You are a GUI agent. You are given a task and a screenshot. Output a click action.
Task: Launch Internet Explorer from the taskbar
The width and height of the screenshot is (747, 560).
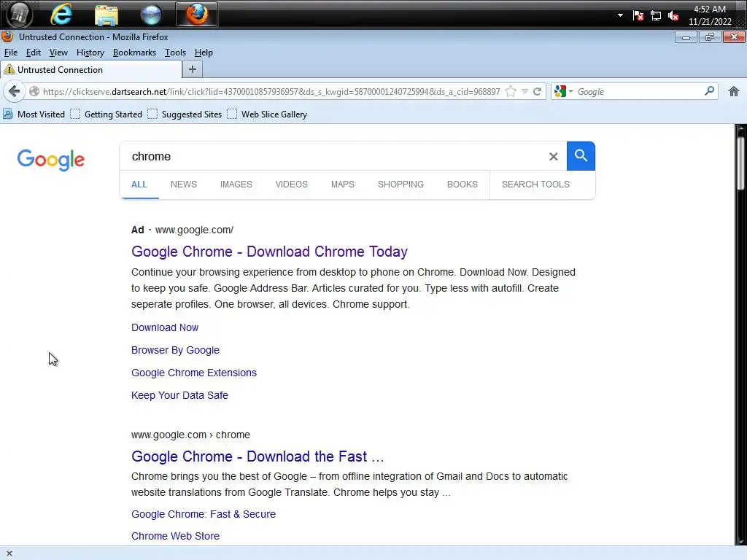click(x=61, y=15)
